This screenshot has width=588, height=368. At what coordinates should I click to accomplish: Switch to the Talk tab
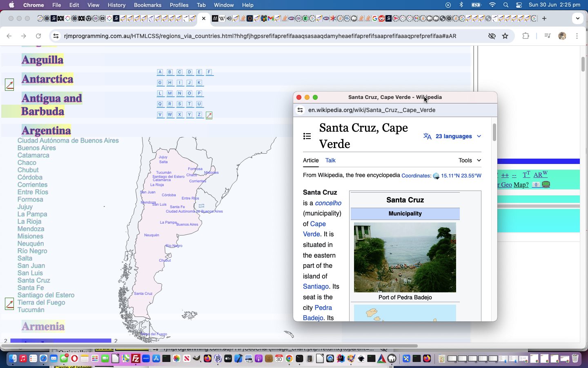[330, 160]
